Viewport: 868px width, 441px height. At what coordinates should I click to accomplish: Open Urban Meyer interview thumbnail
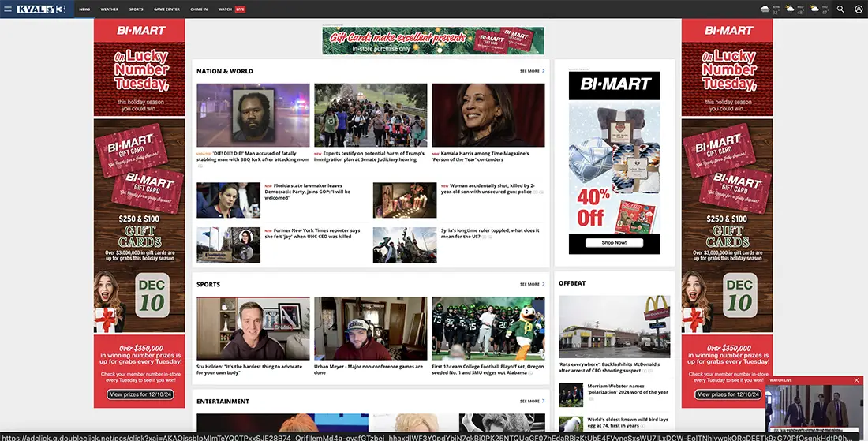pos(371,328)
